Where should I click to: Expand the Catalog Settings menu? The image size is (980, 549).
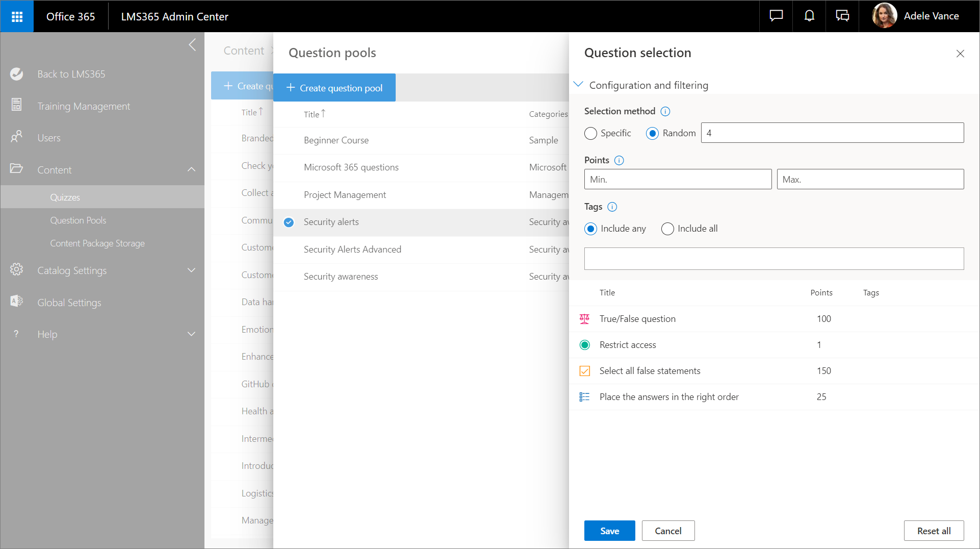191,270
